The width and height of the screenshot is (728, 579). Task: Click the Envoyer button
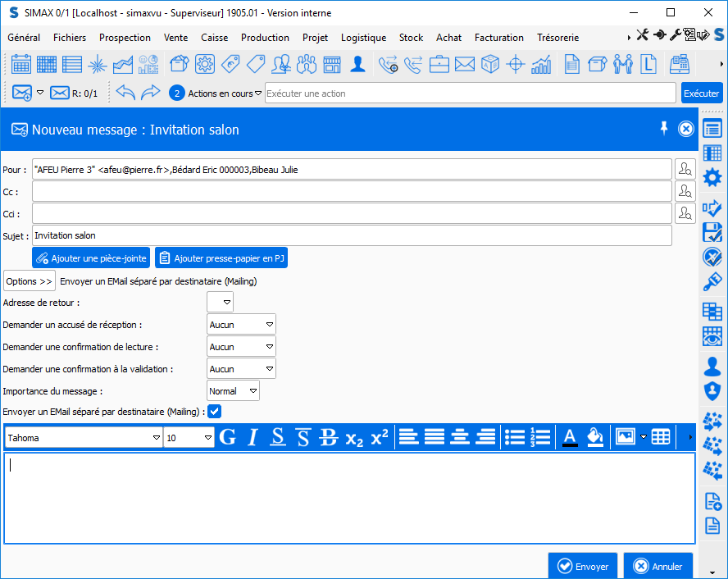pyautogui.click(x=583, y=566)
